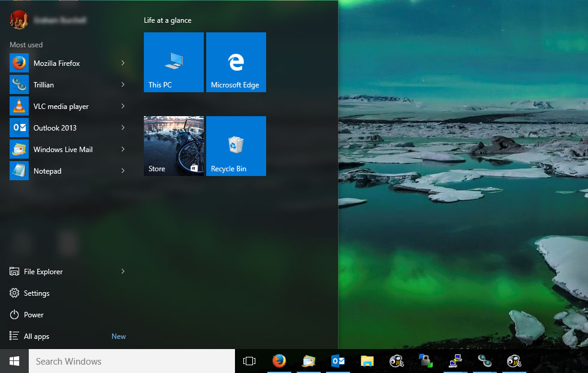Viewport: 588px width, 373px height.
Task: Click the user account picture
Action: pos(19,20)
